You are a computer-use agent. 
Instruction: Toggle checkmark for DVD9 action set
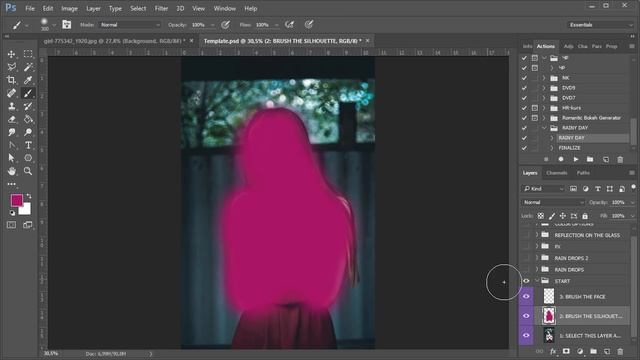(524, 88)
